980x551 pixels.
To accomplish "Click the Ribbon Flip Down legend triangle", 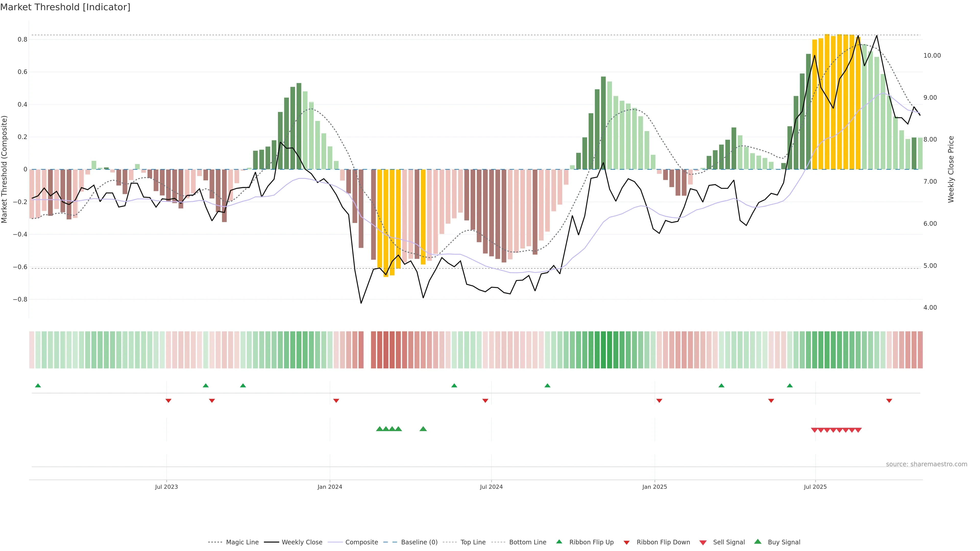I will [627, 542].
